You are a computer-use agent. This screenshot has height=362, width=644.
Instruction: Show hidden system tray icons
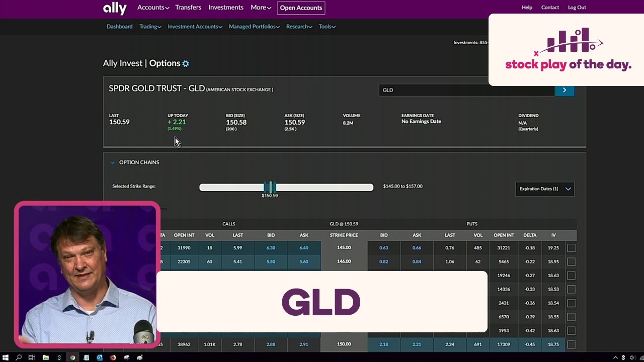click(615, 357)
